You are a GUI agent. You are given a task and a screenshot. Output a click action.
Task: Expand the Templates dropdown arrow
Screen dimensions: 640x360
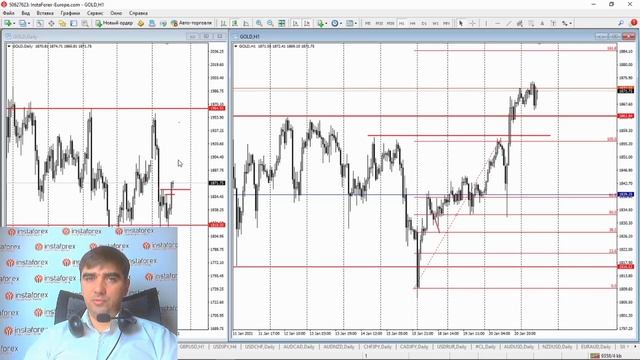click(x=356, y=23)
